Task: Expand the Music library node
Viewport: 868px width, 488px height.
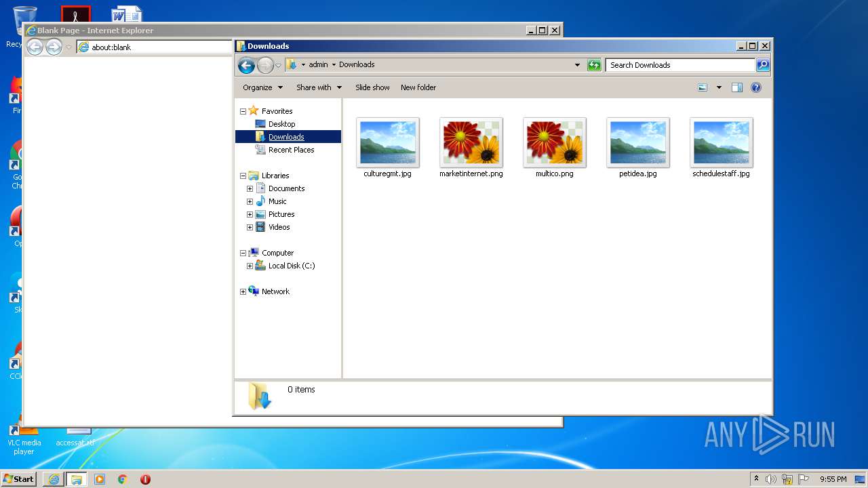Action: click(x=250, y=201)
